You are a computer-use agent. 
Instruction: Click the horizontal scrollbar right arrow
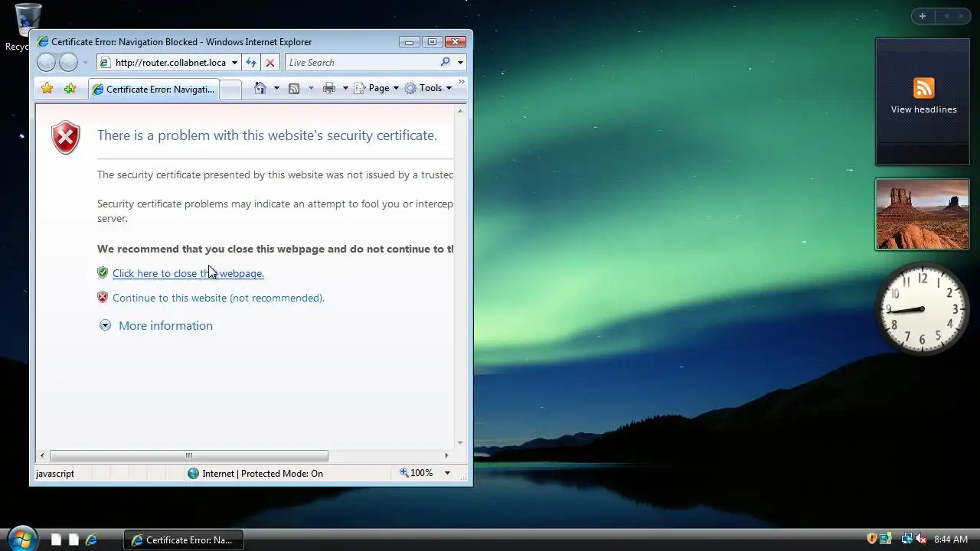[x=449, y=455]
